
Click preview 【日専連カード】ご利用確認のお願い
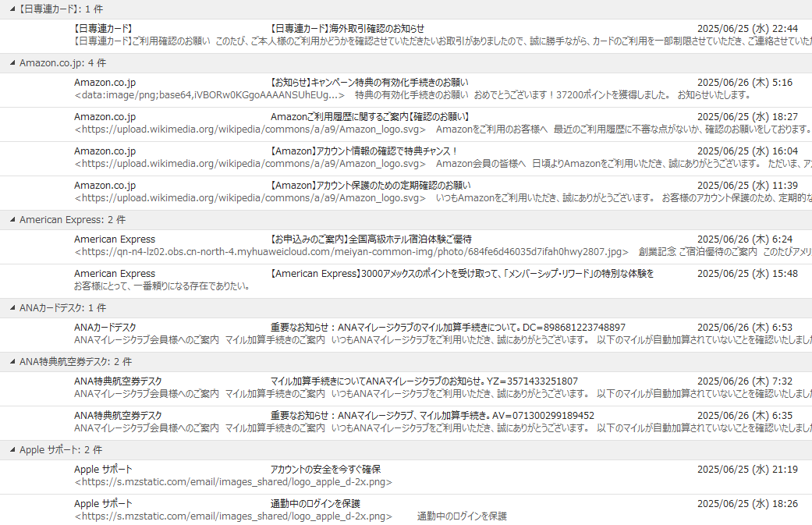point(142,41)
